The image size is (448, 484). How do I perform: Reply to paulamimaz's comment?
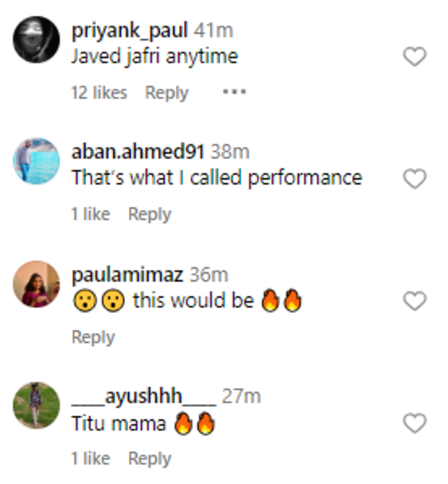coord(93,337)
